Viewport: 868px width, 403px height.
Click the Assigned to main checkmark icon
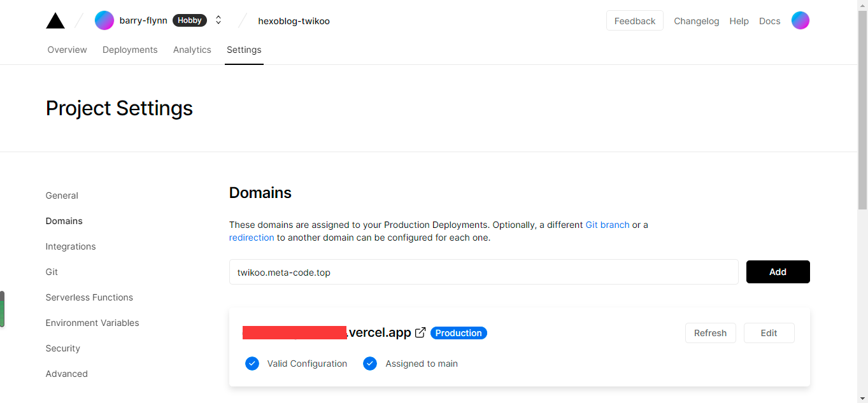pos(370,364)
